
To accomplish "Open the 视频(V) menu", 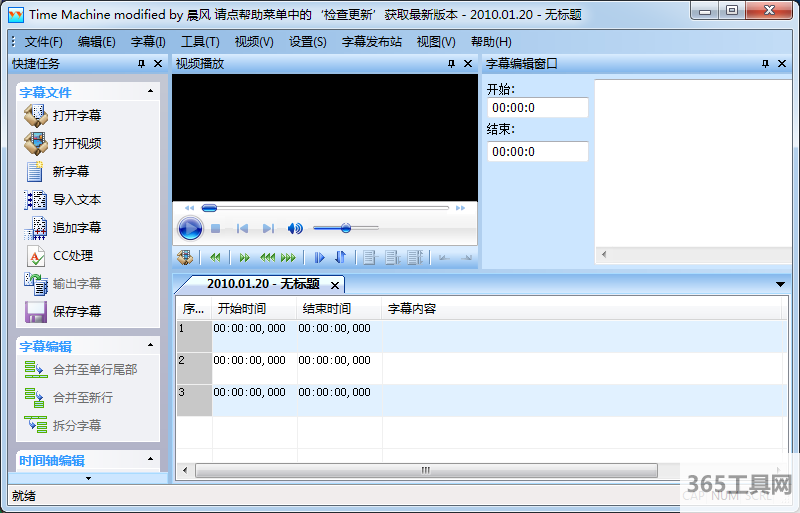I will 254,42.
